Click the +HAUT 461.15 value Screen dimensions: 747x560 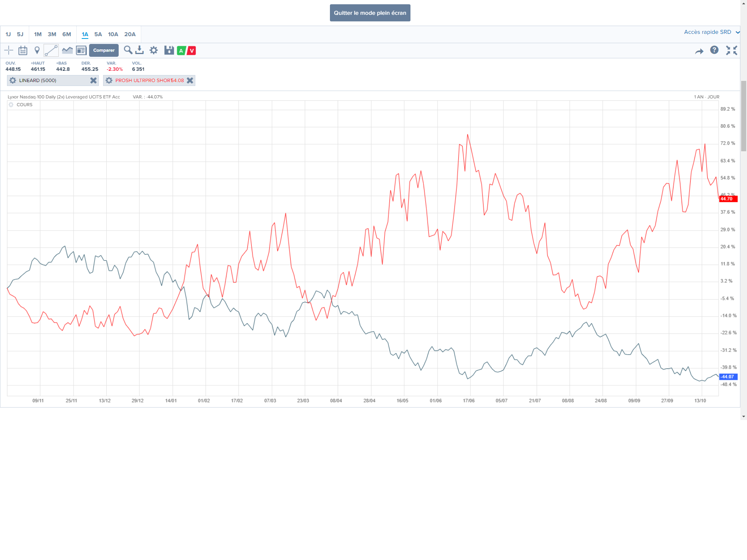tap(38, 69)
